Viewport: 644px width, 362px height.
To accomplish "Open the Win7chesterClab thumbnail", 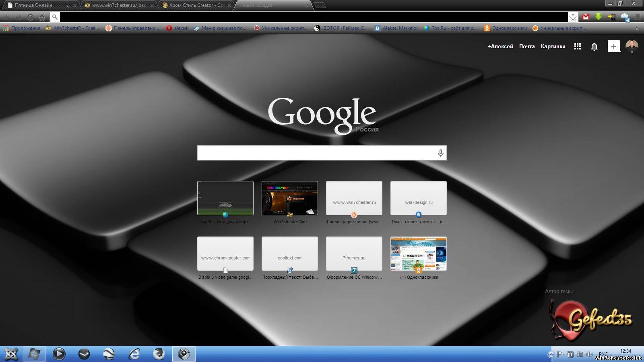I will pyautogui.click(x=290, y=198).
